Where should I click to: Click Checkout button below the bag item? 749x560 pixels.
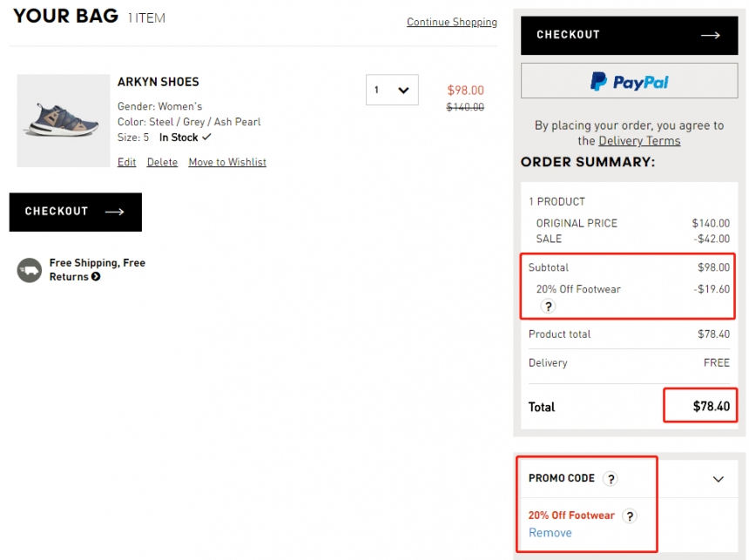point(76,212)
